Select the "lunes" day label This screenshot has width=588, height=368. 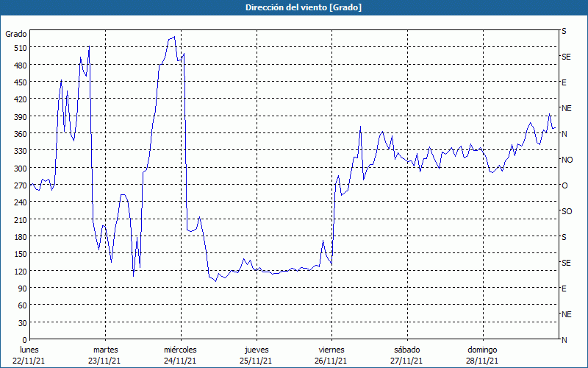(x=29, y=350)
